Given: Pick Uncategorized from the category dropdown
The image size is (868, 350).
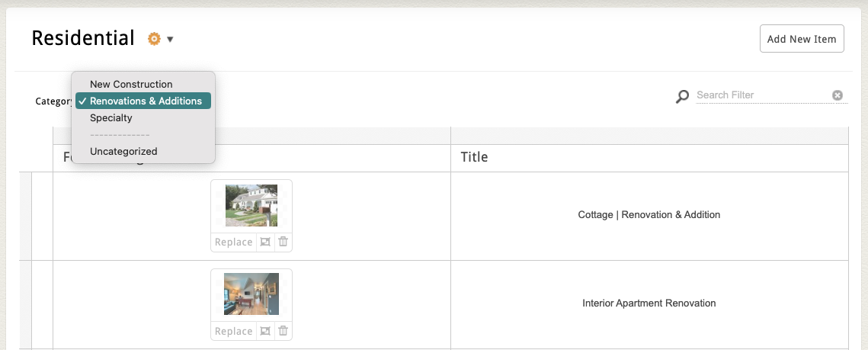Looking at the screenshot, I should [x=123, y=151].
